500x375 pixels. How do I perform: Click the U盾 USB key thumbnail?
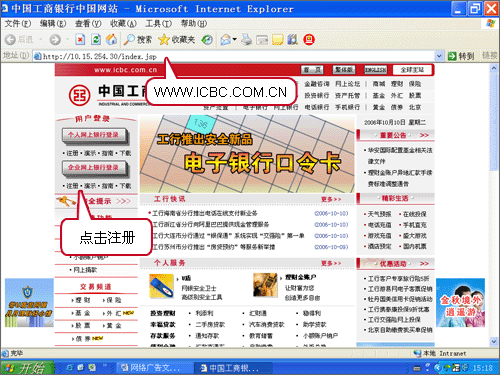(x=162, y=286)
